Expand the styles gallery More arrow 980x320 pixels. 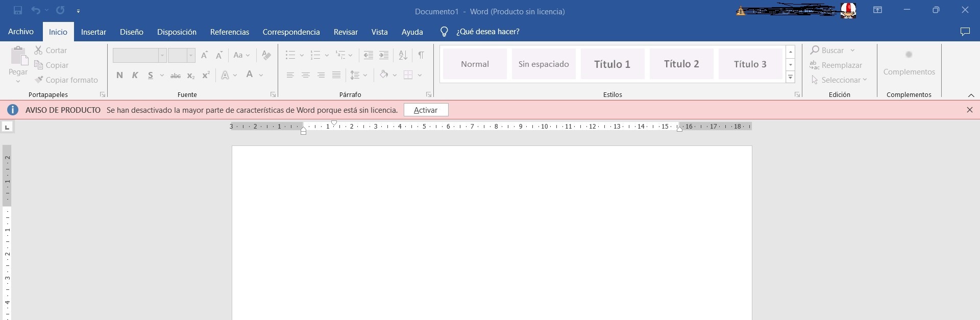click(x=791, y=78)
